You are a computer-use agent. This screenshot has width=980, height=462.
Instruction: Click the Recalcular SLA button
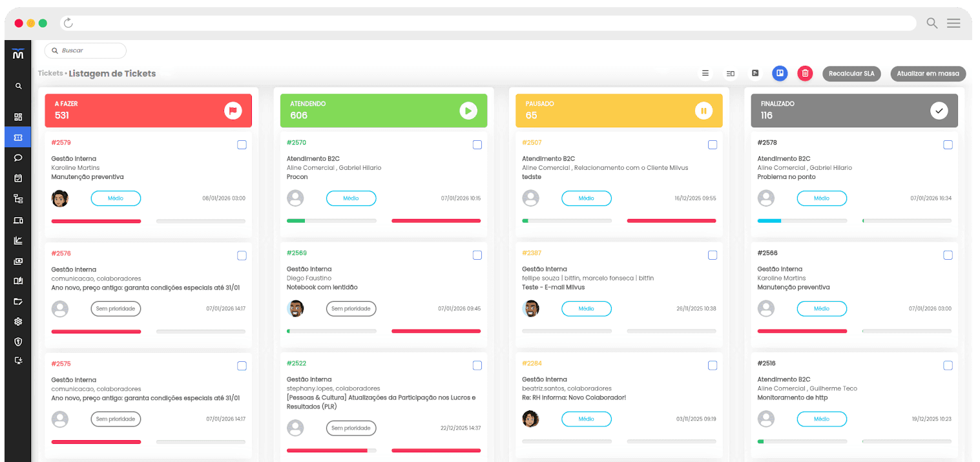tap(851, 74)
